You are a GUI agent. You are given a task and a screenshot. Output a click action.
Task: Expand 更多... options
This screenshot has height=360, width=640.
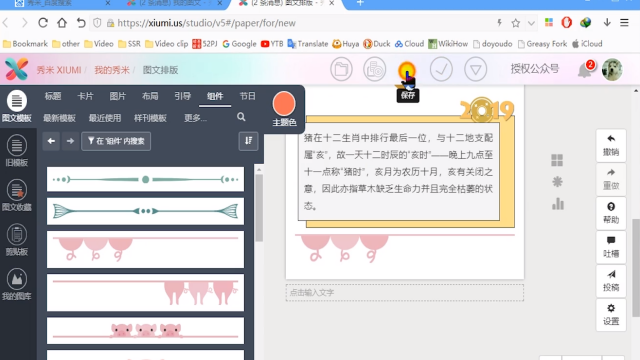point(195,118)
